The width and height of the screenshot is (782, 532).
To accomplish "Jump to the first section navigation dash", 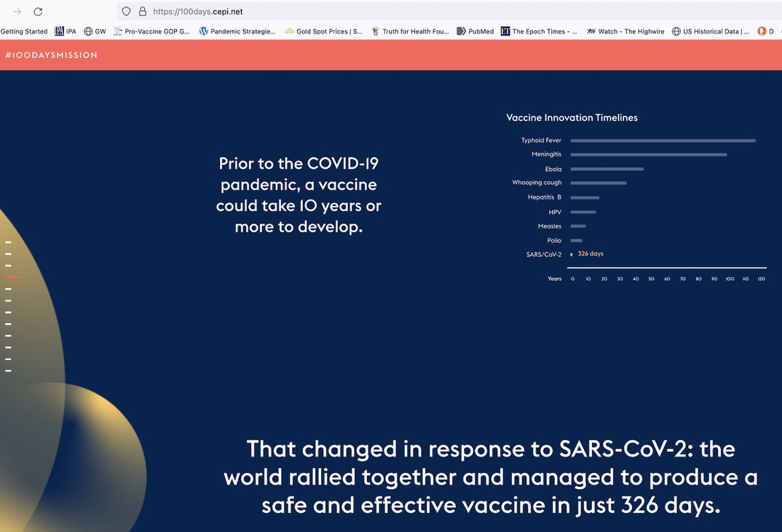I will point(8,242).
